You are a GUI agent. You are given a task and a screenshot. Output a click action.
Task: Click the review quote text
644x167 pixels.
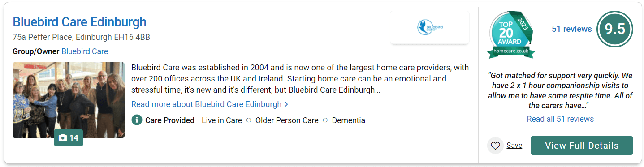[x=560, y=90]
